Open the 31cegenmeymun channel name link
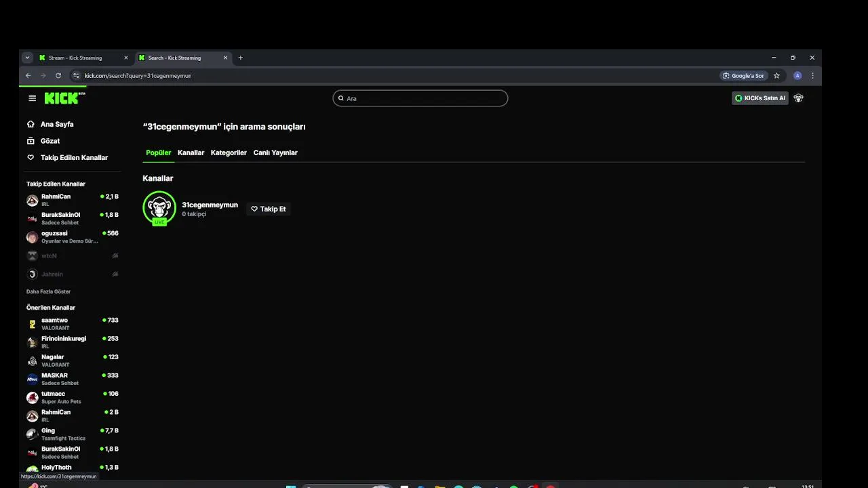Screen dimensions: 868x488 [210, 205]
